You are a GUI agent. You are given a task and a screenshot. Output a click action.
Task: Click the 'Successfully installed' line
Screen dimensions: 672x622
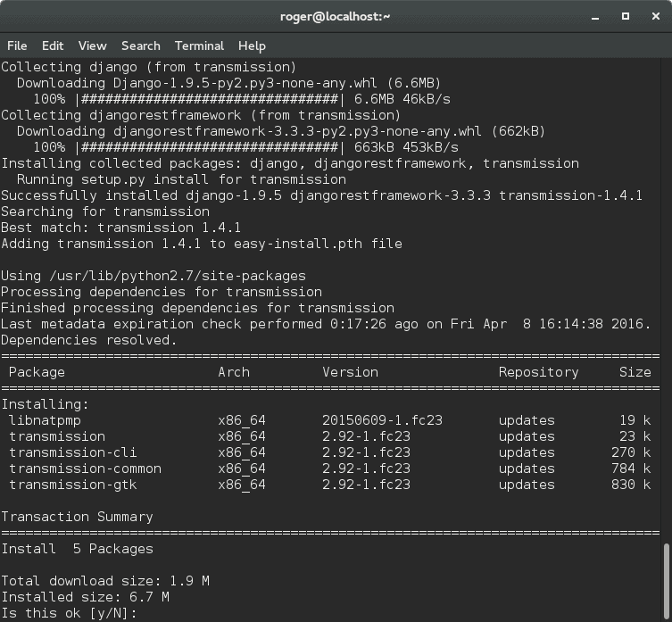[322, 195]
